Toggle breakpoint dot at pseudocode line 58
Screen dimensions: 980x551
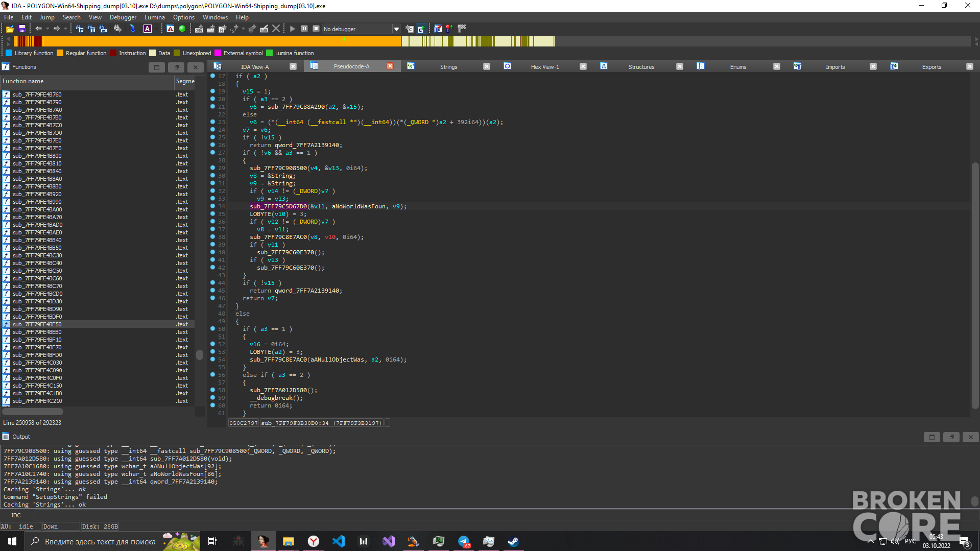click(x=213, y=390)
